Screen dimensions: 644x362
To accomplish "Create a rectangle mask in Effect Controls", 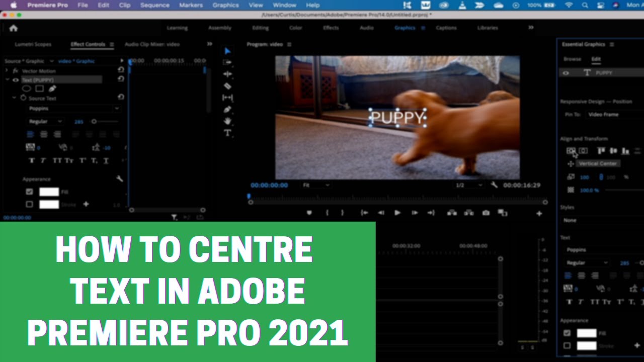I will click(x=39, y=89).
